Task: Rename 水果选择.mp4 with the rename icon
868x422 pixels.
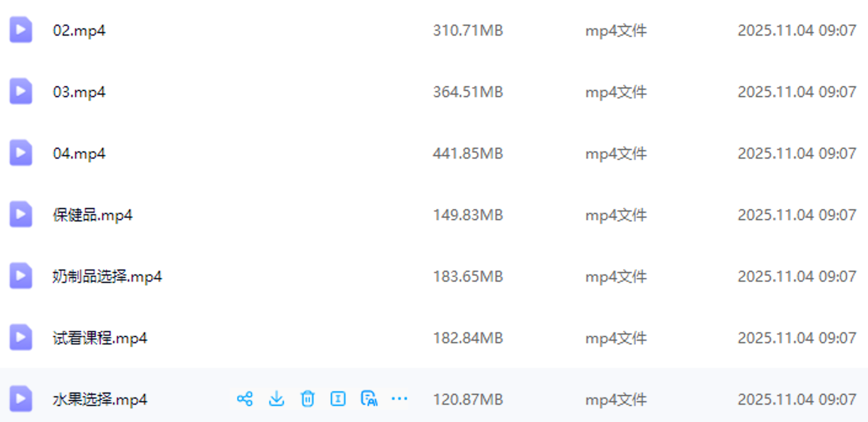Action: (337, 399)
